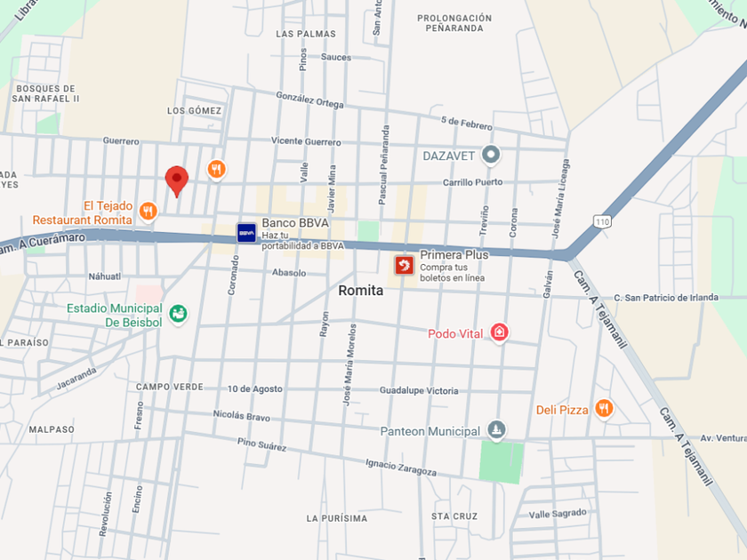Open El Tejado Restaurant Romita restaurant icon
This screenshot has width=747, height=560.
149,211
